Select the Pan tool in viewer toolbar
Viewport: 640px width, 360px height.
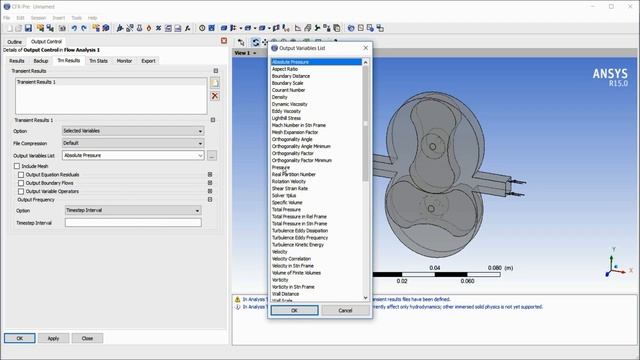[x=265, y=42]
